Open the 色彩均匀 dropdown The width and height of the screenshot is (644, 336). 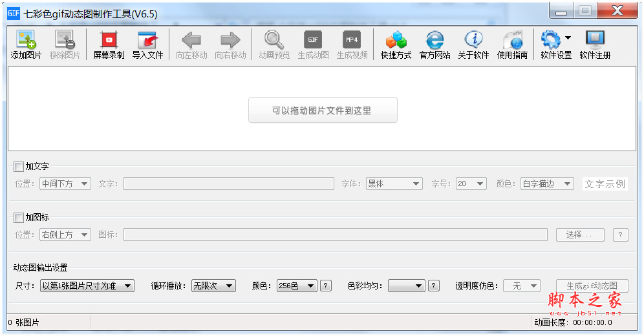[x=406, y=286]
